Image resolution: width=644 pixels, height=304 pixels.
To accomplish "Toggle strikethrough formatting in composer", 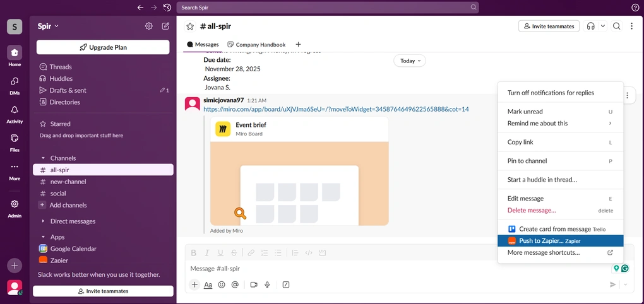I will (x=234, y=253).
